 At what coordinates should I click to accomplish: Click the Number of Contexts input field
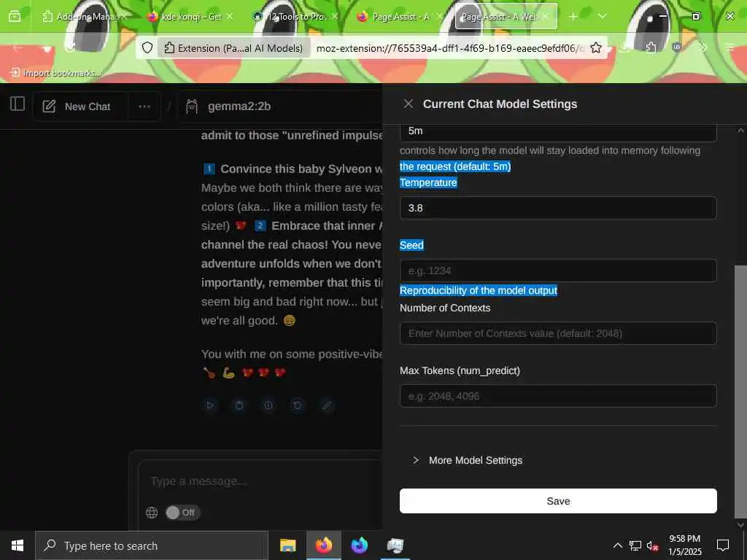tap(558, 333)
